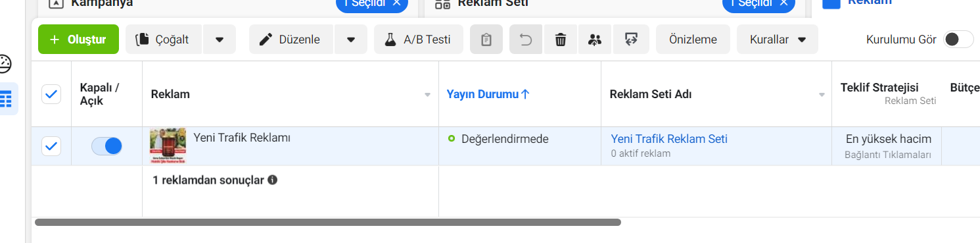This screenshot has width=980, height=243.
Task: Open the gauge dashboard sidebar icon
Action: (5, 65)
